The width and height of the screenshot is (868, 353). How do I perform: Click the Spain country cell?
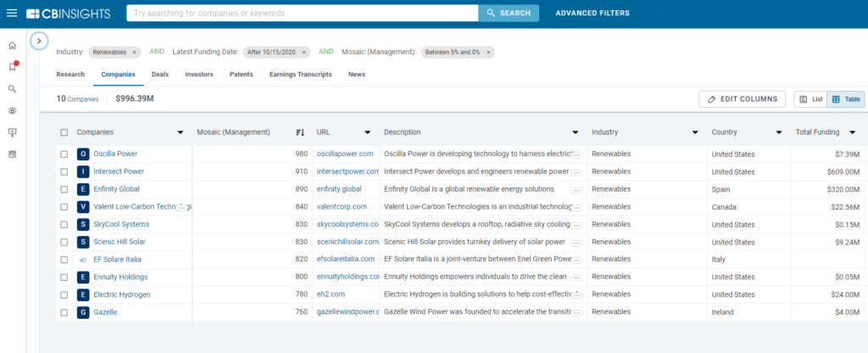[721, 189]
